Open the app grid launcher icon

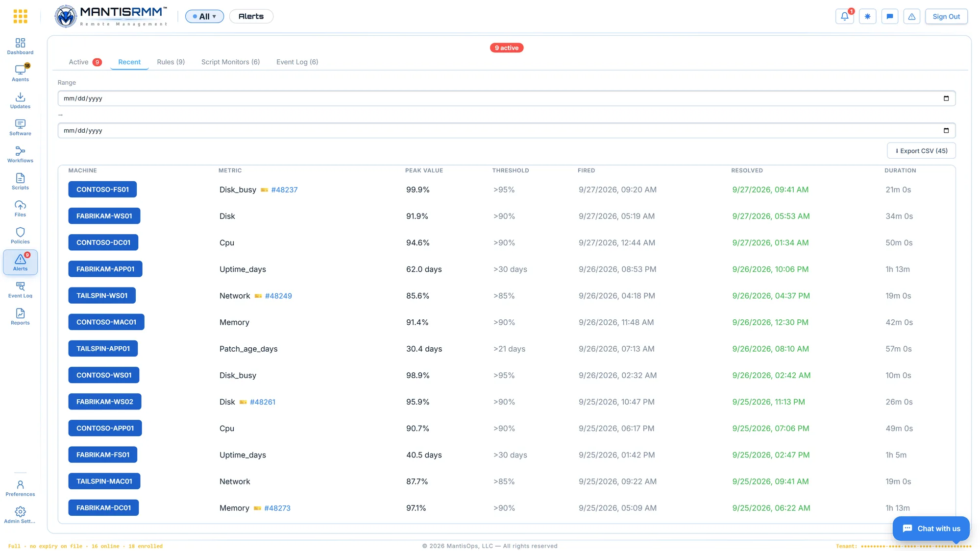click(20, 16)
